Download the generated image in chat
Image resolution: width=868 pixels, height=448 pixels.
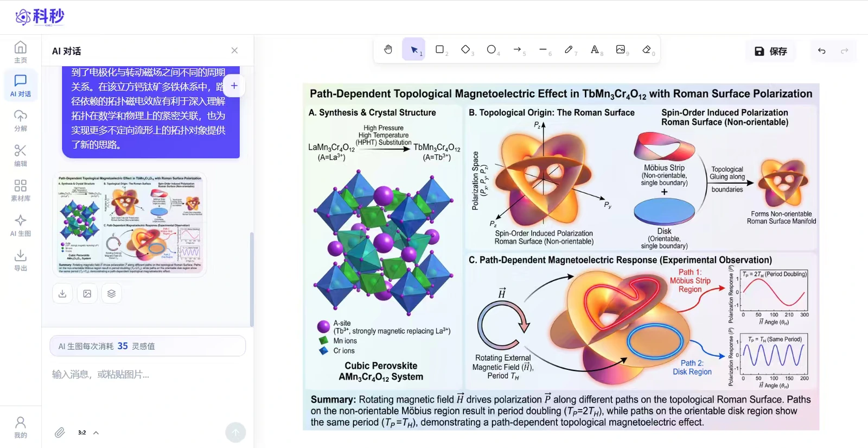(62, 293)
